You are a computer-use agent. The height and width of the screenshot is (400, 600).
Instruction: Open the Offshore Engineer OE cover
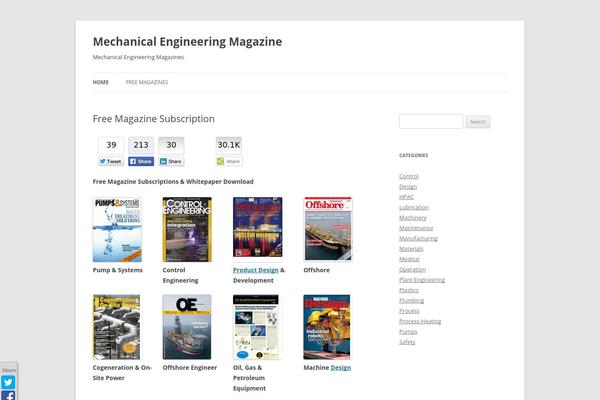[187, 327]
